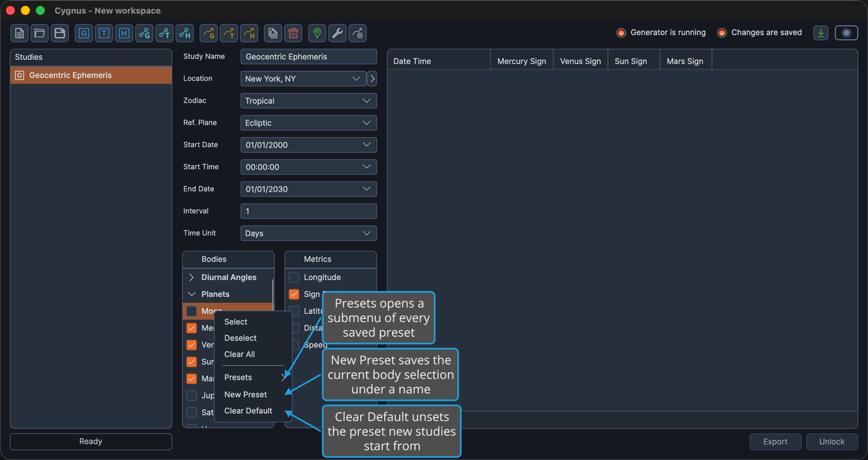The height and width of the screenshot is (460, 868).
Task: Click the Venus Sign column header
Action: (x=580, y=60)
